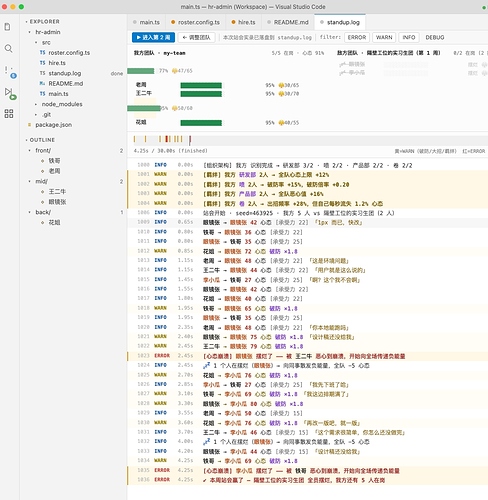Click the grey dot on the standup.log tab
Image resolution: width=488 pixels, height=500 pixels.
pos(322,22)
